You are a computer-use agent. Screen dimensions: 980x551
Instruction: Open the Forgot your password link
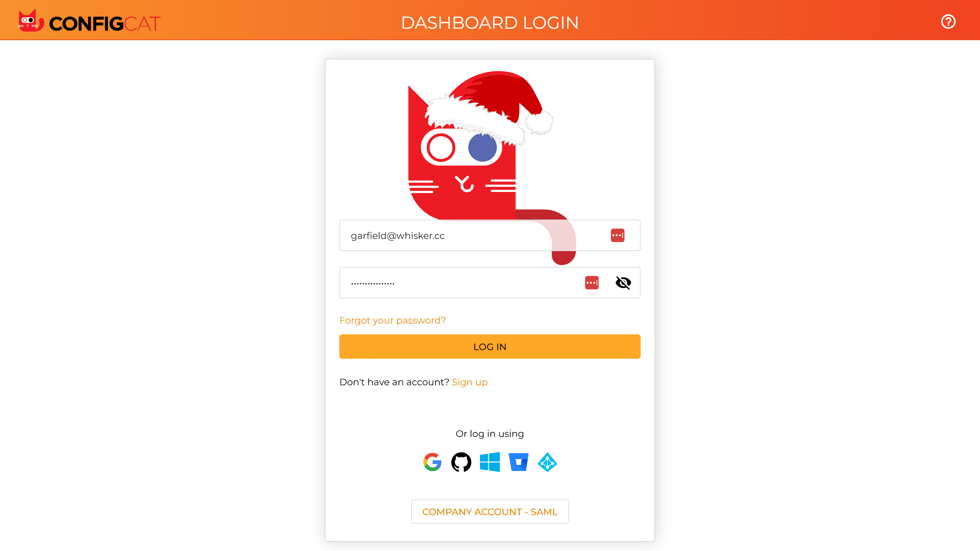392,320
